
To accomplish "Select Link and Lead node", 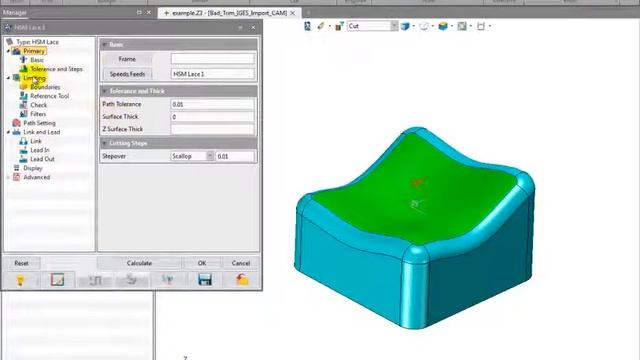I will 42,132.
